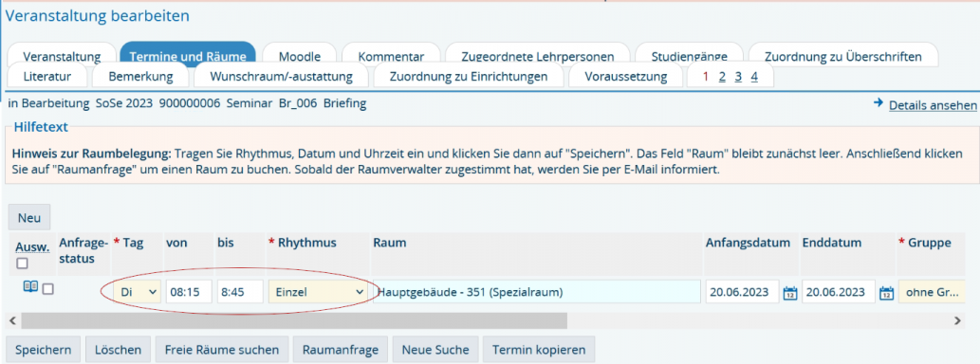Image resolution: width=980 pixels, height=364 pixels.
Task: Open the Zugeordnete Lehrpersonen tab
Action: 538,56
